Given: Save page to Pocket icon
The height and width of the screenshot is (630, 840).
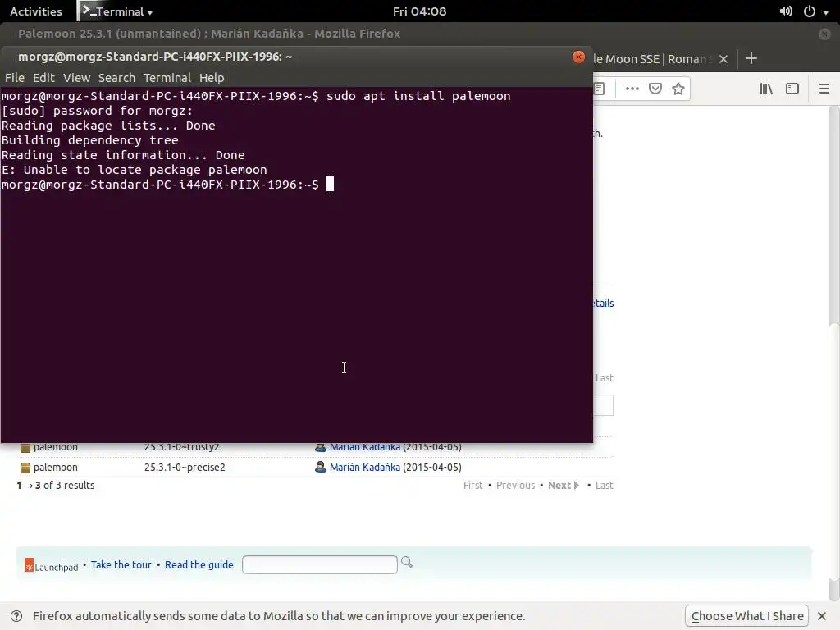Looking at the screenshot, I should point(655,89).
